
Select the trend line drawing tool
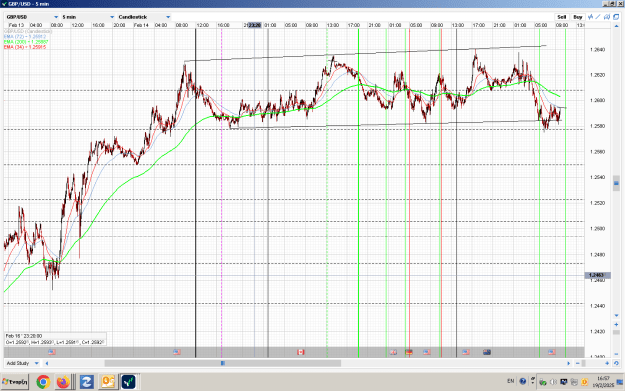point(598,17)
